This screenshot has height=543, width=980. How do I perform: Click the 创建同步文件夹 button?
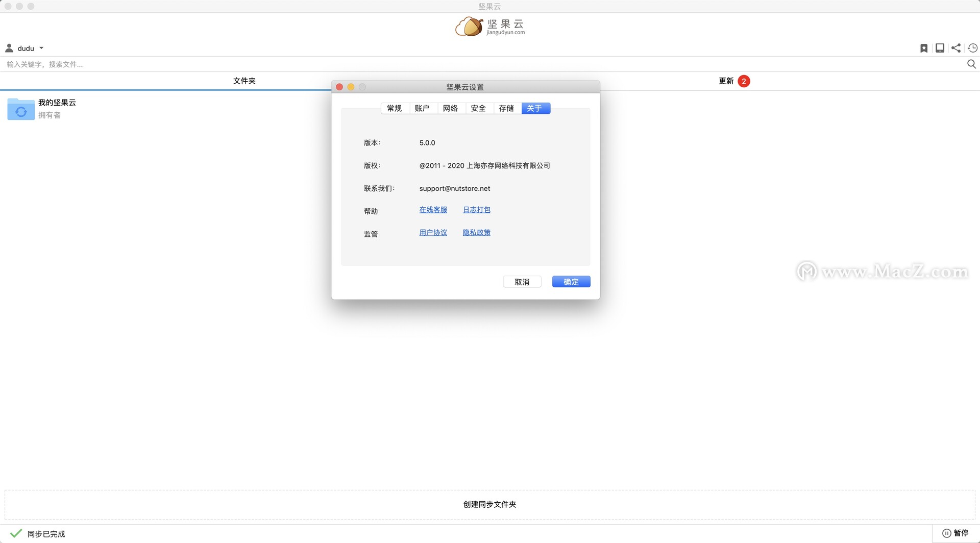click(490, 504)
